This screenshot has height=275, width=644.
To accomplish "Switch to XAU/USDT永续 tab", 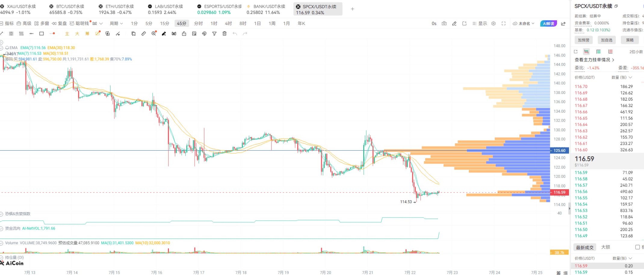I will 18,9.
